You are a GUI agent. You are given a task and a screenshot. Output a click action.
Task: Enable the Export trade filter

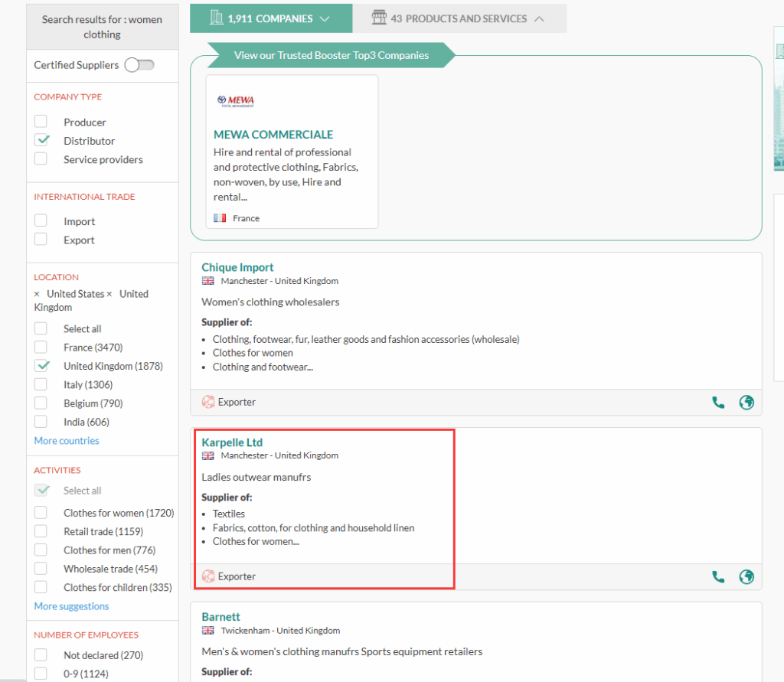tap(41, 239)
